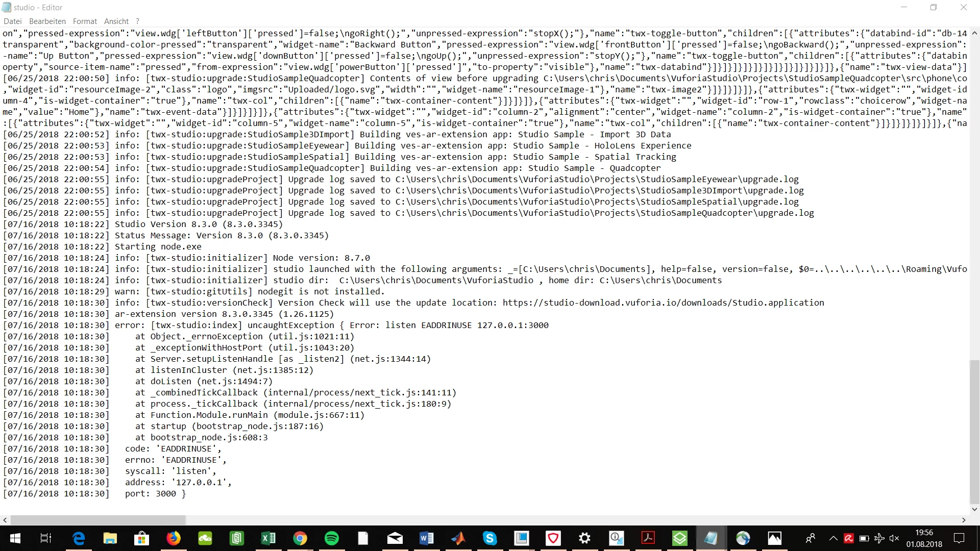Open Microsoft Edge from the taskbar
The width and height of the screenshot is (980, 551).
coord(79,538)
